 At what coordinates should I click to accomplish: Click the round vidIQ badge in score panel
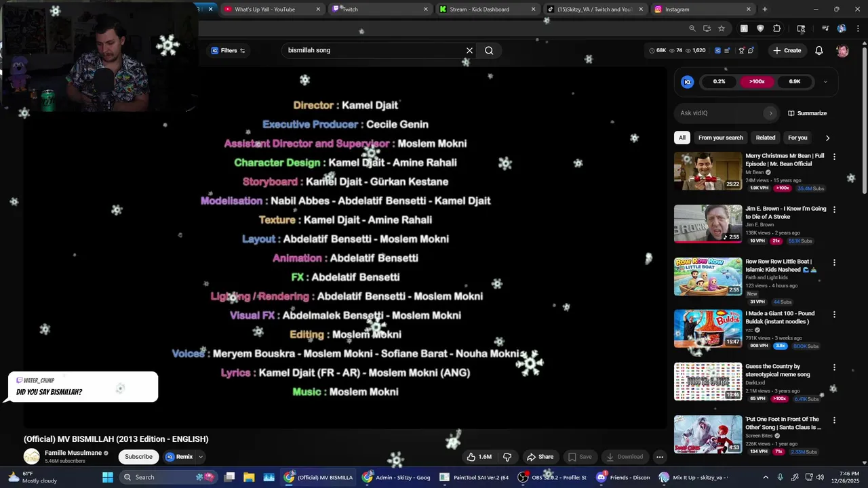click(x=687, y=81)
